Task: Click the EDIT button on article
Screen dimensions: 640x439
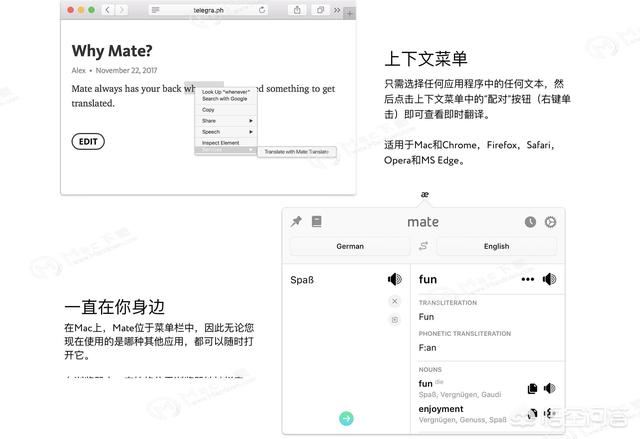Action: click(x=88, y=142)
